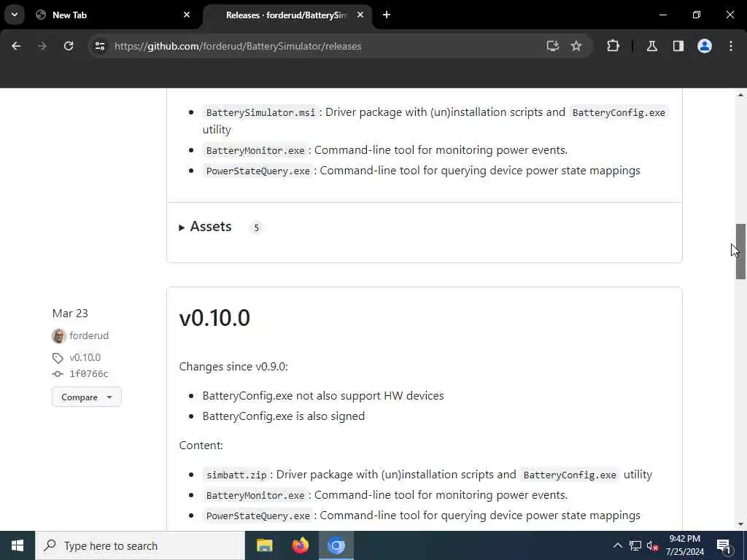747x560 pixels.
Task: Click 'BatteryConfig.exe is also signed' bullet
Action: pos(284,416)
